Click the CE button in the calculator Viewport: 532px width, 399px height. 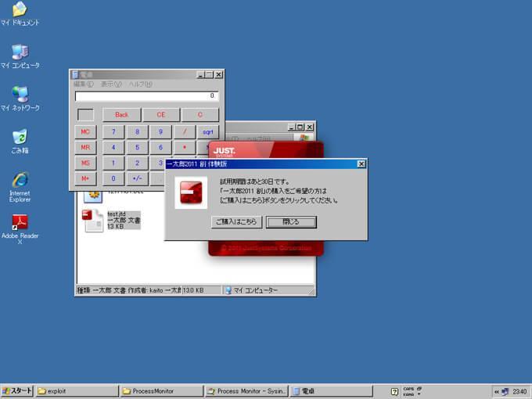[x=161, y=115]
